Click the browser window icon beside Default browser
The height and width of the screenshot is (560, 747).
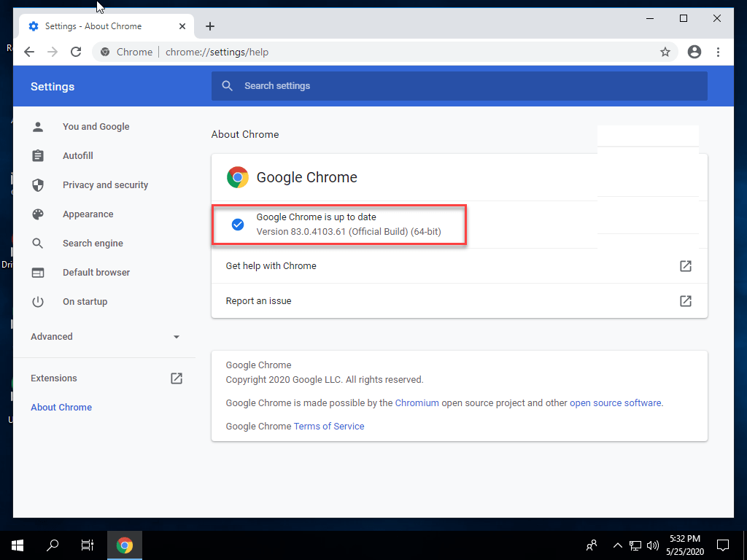click(x=38, y=273)
